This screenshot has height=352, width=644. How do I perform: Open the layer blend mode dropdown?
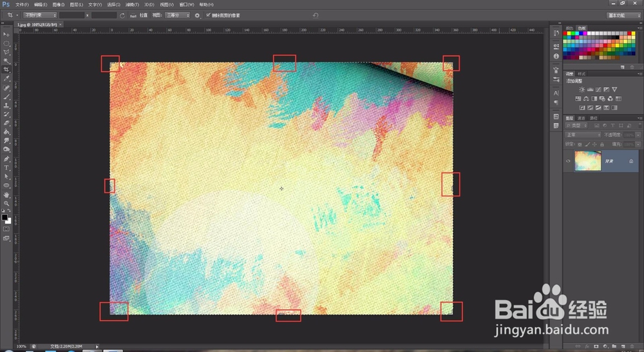pos(583,135)
